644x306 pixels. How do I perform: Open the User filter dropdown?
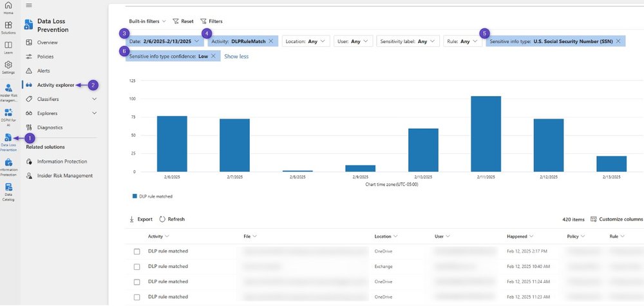(353, 41)
